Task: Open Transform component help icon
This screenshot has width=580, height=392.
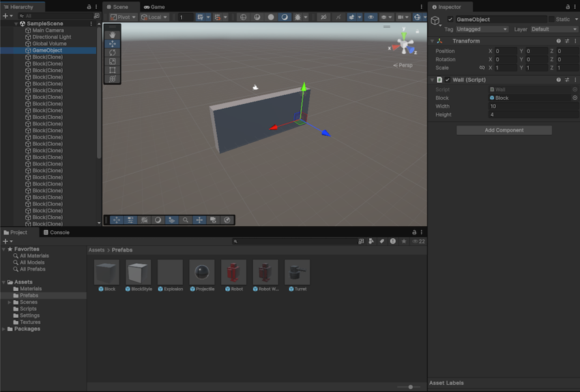Action: (x=558, y=42)
